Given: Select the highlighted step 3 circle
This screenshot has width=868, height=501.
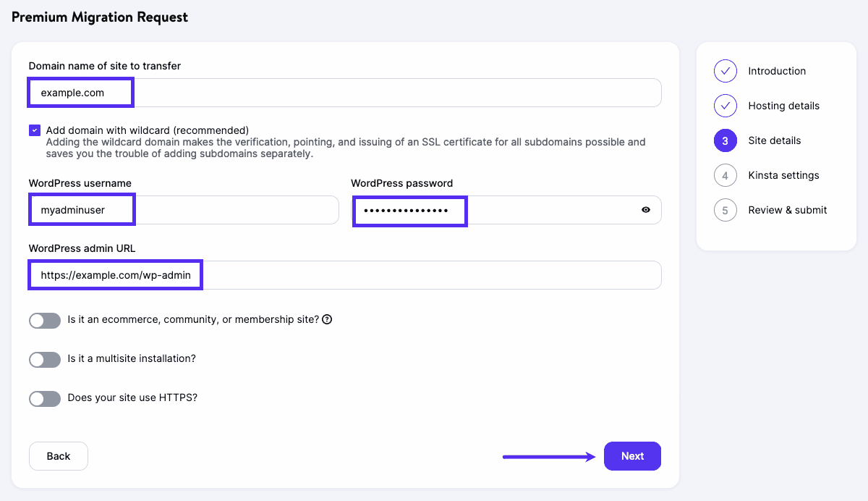Looking at the screenshot, I should click(x=726, y=140).
